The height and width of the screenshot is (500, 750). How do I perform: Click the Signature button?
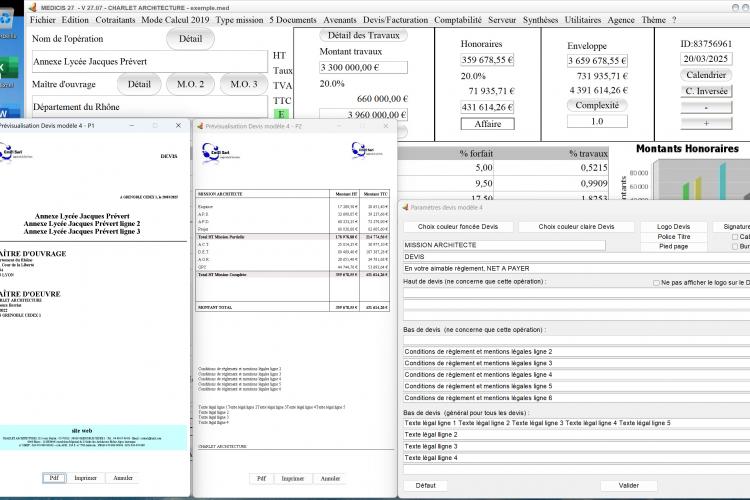pos(732,227)
